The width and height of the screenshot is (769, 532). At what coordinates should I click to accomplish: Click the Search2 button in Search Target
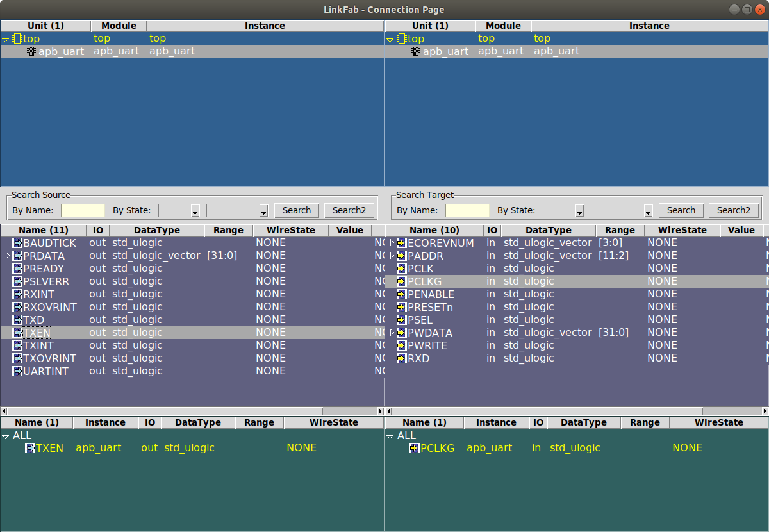(734, 210)
